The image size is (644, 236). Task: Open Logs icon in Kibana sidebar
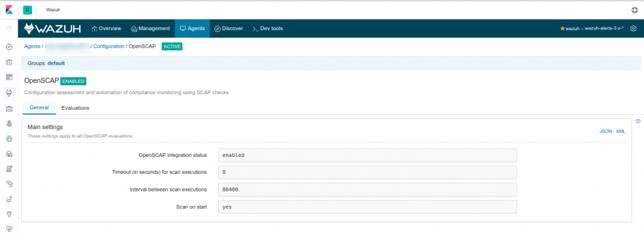coord(9,169)
